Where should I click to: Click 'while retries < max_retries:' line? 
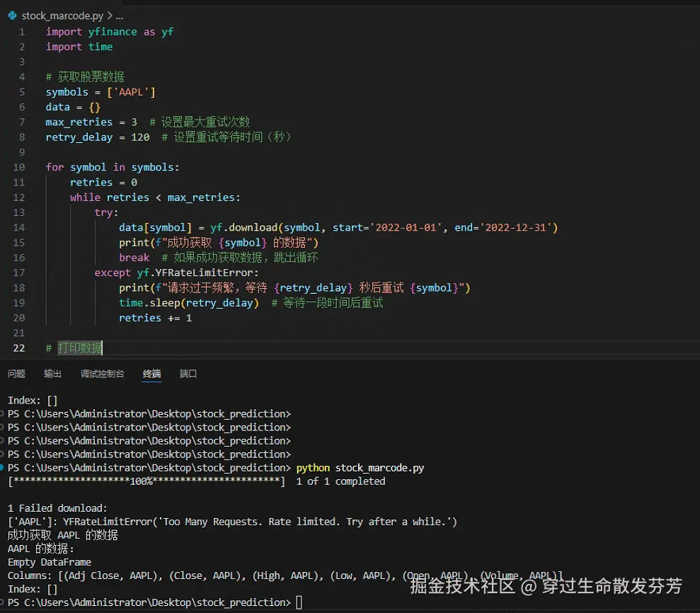[155, 197]
